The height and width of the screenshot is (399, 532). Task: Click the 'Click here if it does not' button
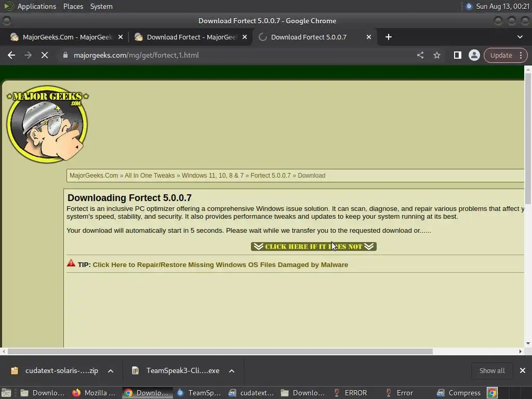[313, 246]
